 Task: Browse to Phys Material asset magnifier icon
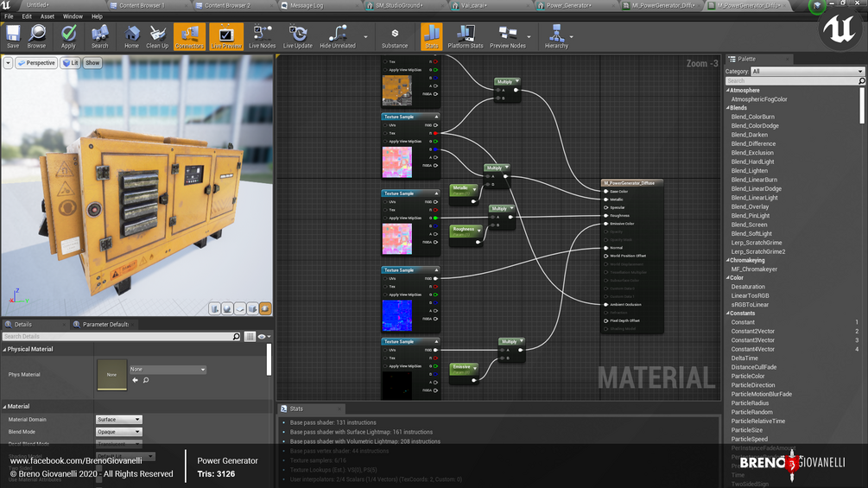[146, 380]
